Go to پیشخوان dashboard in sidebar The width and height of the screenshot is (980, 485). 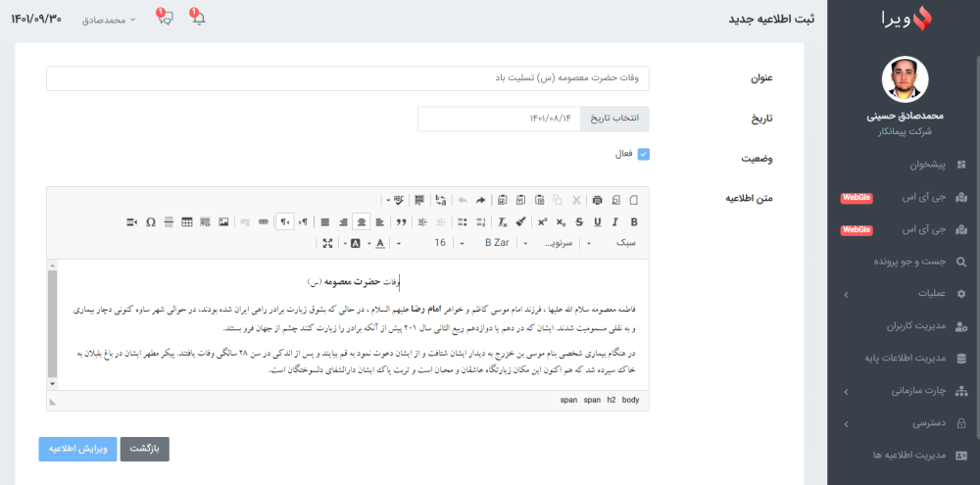pyautogui.click(x=904, y=165)
